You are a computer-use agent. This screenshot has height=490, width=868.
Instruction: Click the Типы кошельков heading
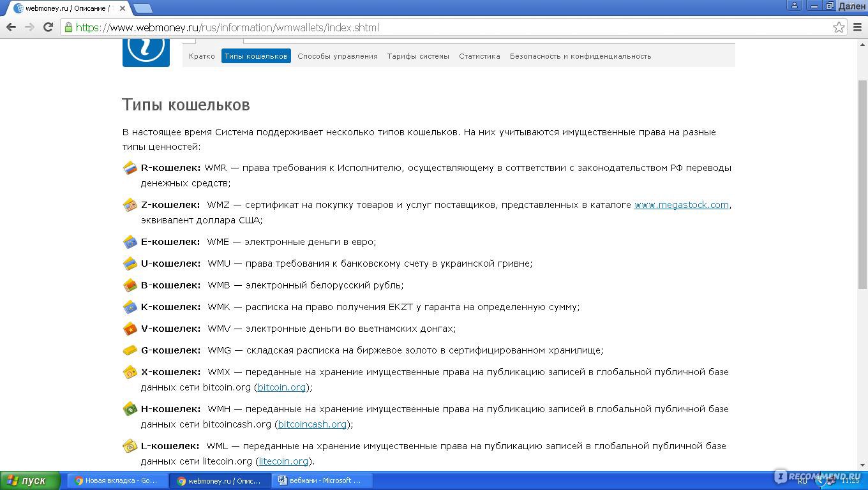[186, 105]
